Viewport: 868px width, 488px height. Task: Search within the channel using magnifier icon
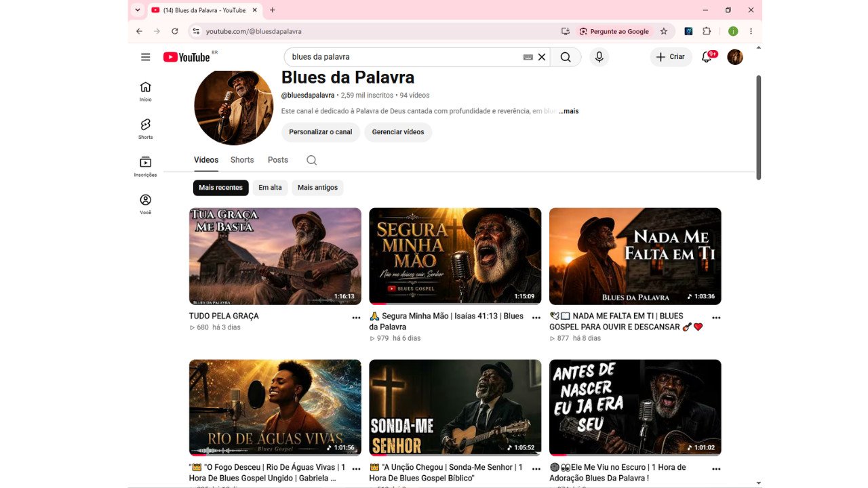tap(311, 160)
